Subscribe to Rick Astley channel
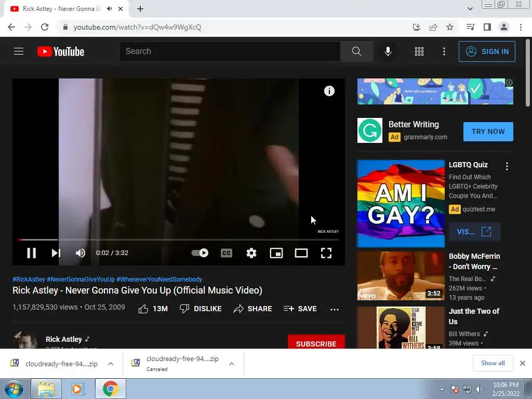The height and width of the screenshot is (399, 532). [x=316, y=342]
